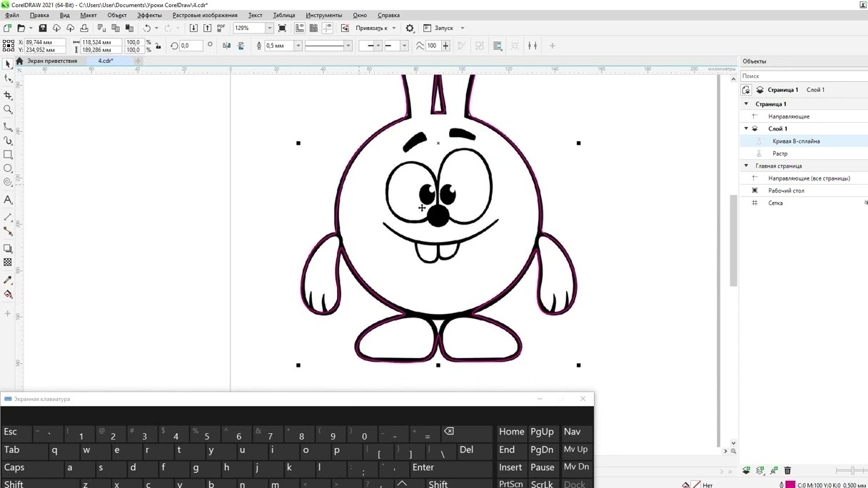Open the Растровые изображения menu
Viewport: 868px width, 488px height.
[x=205, y=15]
